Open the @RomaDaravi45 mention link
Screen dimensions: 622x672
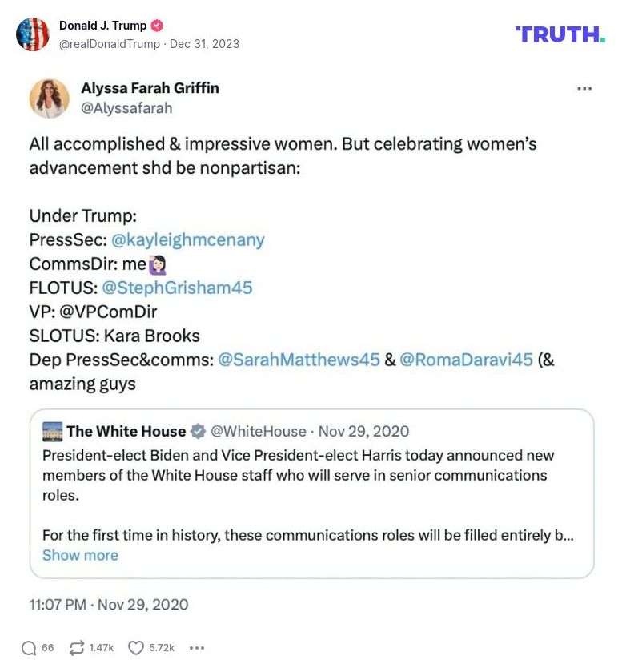tap(466, 360)
